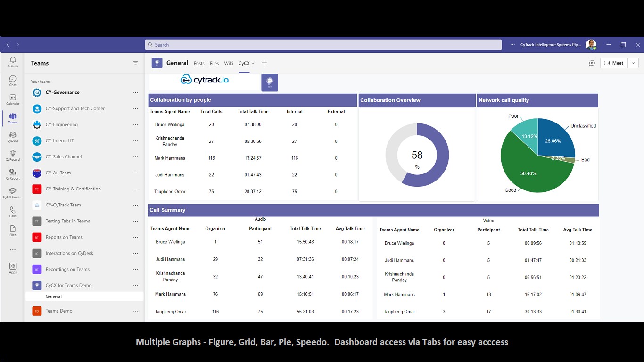Click the purple CyCX app icon beside the logo
This screenshot has width=644, height=362.
point(270,82)
